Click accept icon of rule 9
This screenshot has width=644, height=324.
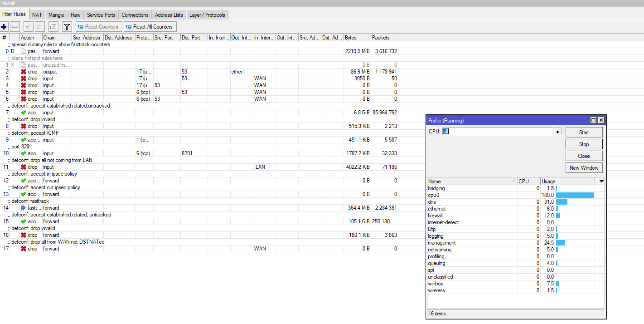24,140
